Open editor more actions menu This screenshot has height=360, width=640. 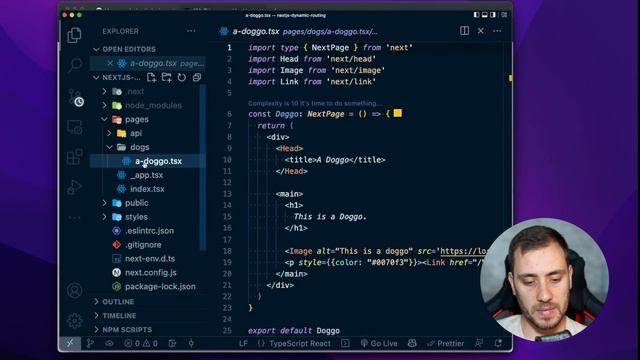(497, 31)
